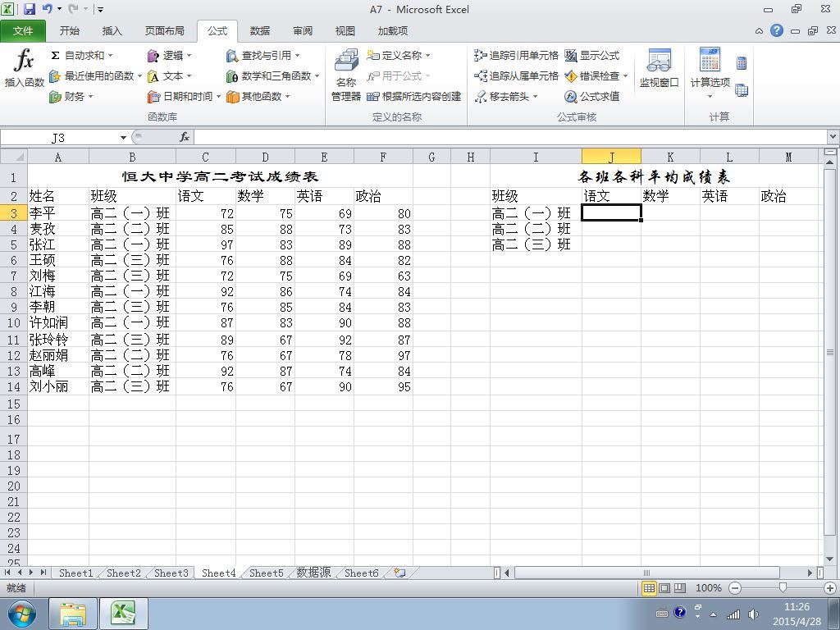Click the formula bar fx insert function icon

(185, 137)
